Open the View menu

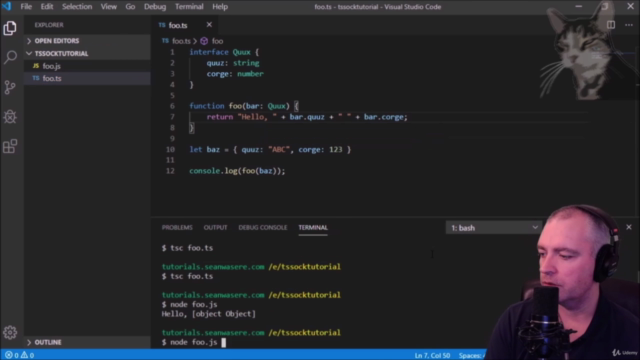pyautogui.click(x=109, y=7)
